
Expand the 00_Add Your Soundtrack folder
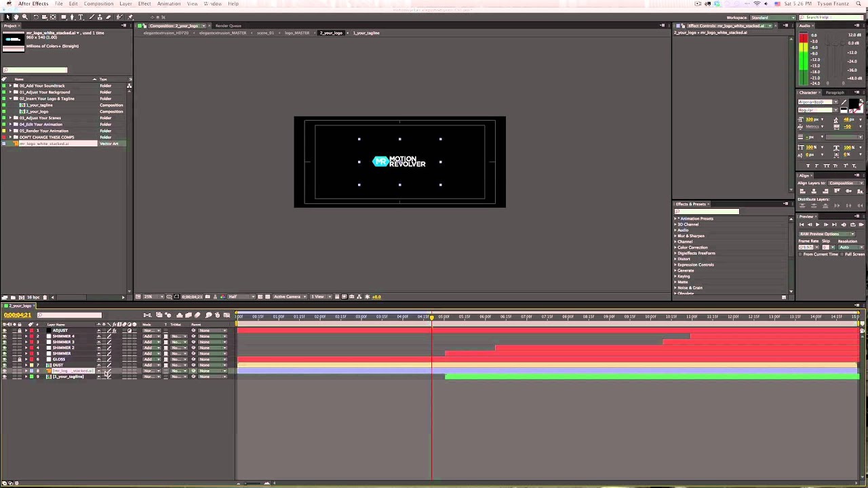(x=10, y=86)
